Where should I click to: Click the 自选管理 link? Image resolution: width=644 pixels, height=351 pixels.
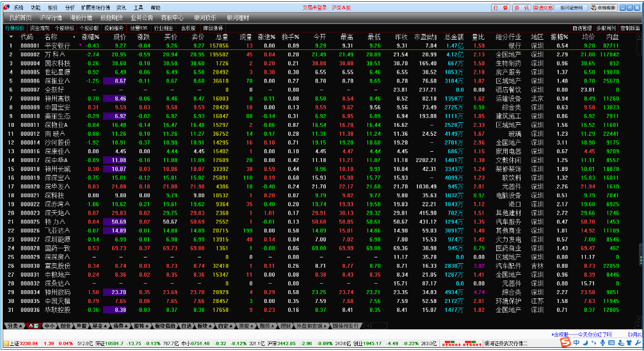[x=581, y=28]
